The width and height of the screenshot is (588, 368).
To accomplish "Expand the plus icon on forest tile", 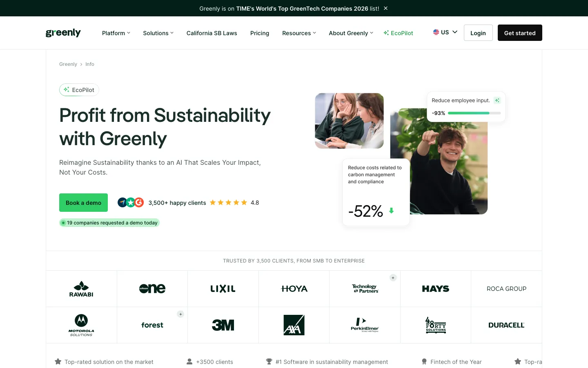I will click(180, 314).
